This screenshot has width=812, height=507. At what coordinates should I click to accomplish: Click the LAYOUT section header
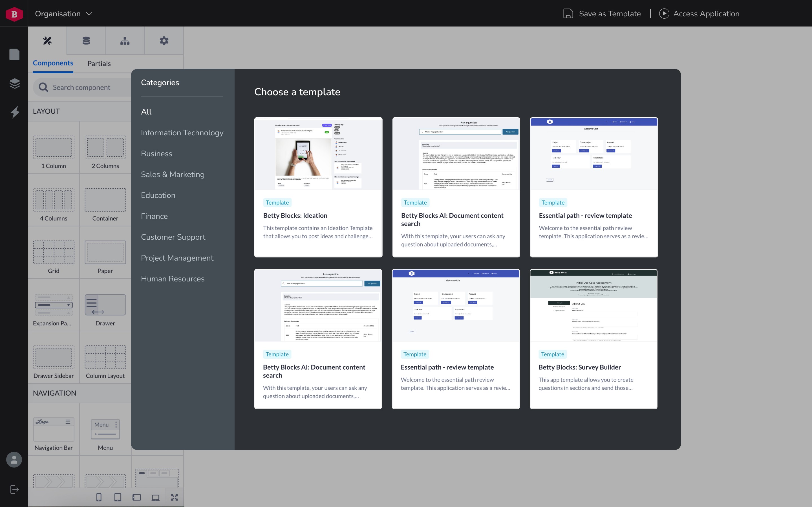pos(46,111)
